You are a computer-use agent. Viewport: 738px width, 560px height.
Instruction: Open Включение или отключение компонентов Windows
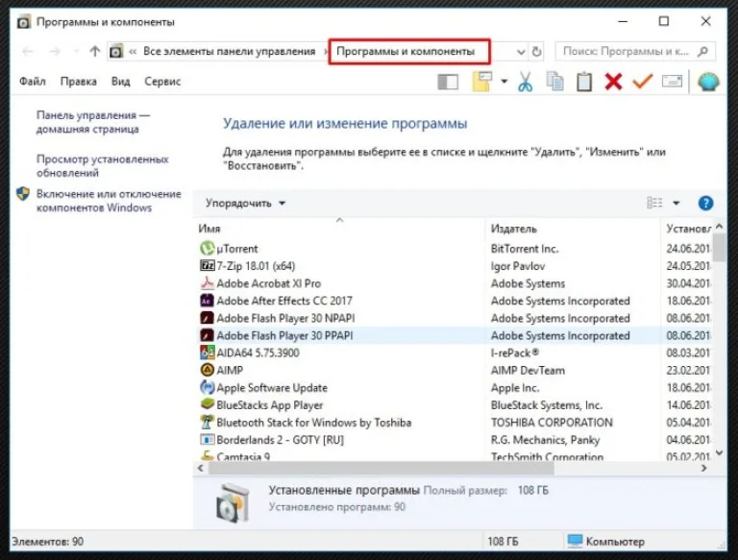(x=109, y=201)
